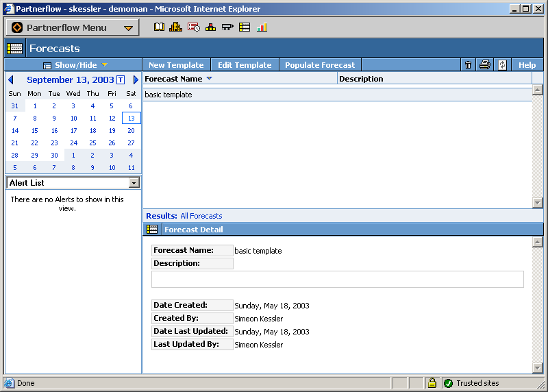
Task: Expand the Partnerflow Menu dropdown arrow
Action: click(128, 28)
